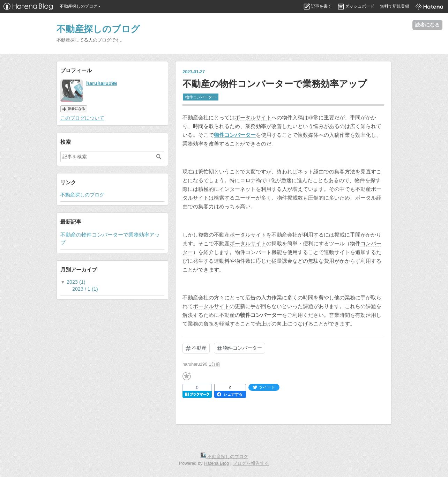The height and width of the screenshot is (477, 448).
Task: Open bold 物件コンバーター link in first paragraph
Action: (x=235, y=135)
